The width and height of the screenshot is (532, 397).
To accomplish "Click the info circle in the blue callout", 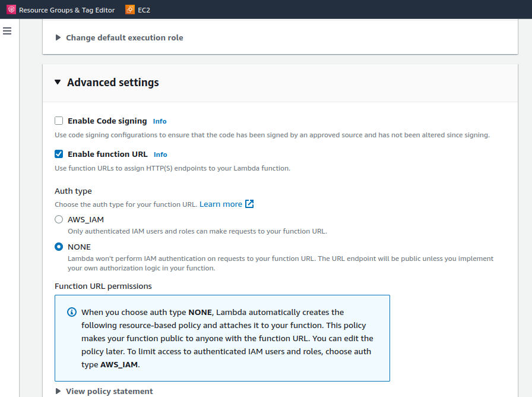I will (72, 312).
